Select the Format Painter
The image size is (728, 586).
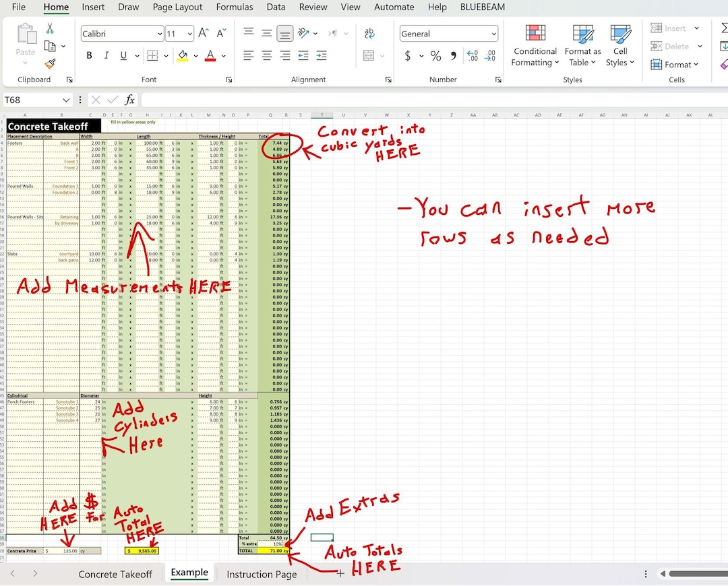pyautogui.click(x=49, y=65)
